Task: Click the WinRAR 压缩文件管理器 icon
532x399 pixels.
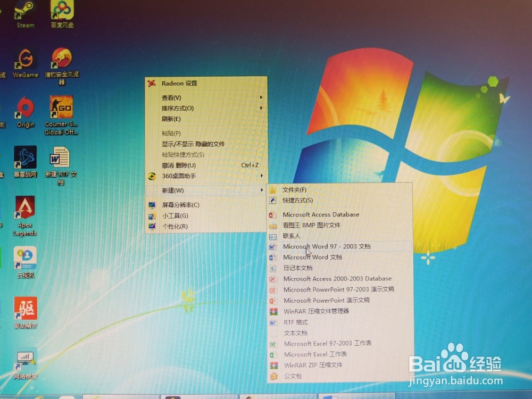Action: click(273, 311)
